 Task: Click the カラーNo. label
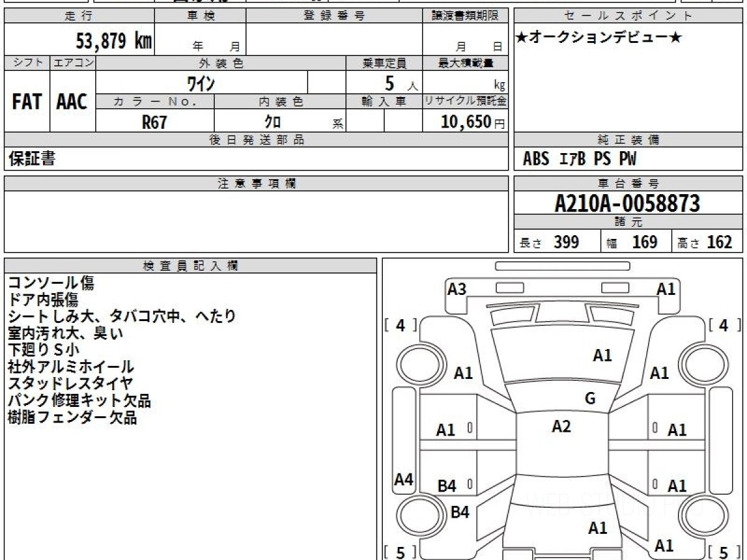point(155,101)
